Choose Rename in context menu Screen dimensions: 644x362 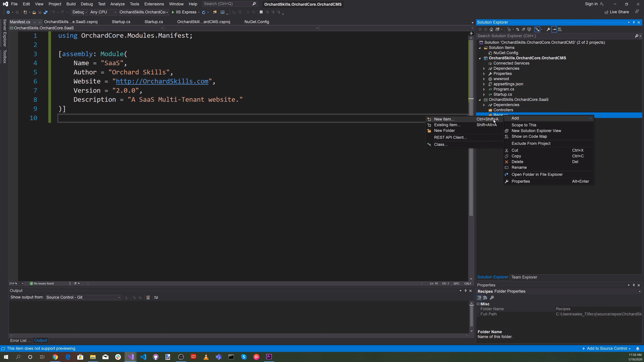(x=549, y=168)
